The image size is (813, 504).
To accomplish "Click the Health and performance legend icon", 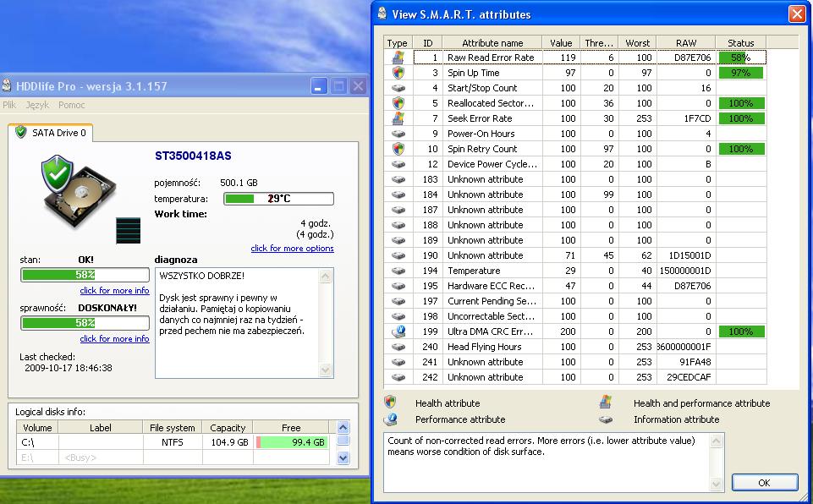I will click(x=605, y=403).
